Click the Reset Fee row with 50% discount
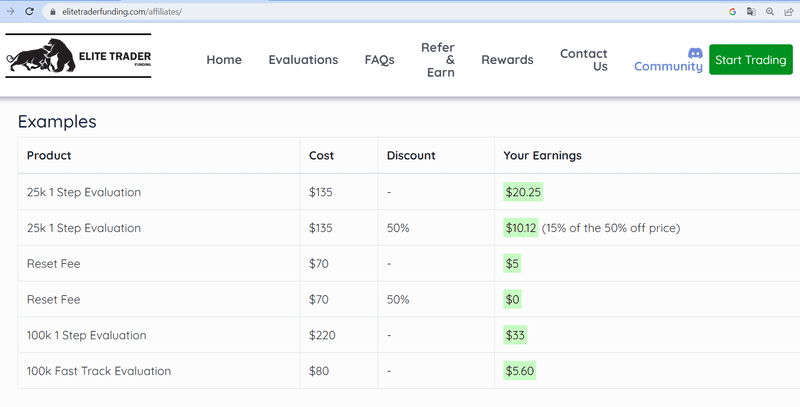 click(x=409, y=299)
